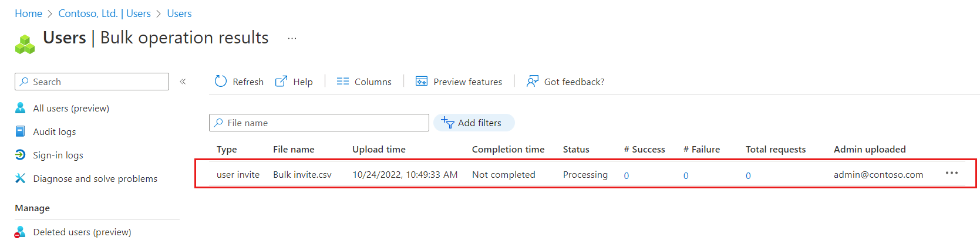Click the Columns icon
Image resolution: width=980 pixels, height=247 pixels.
(x=343, y=81)
